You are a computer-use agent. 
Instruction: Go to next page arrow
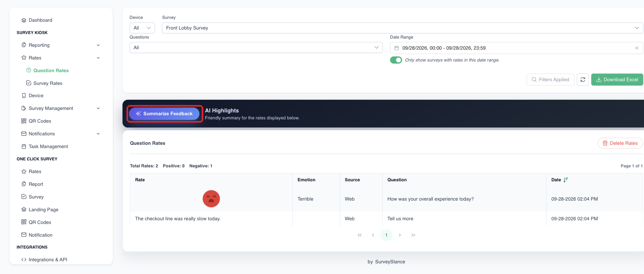[400, 235]
